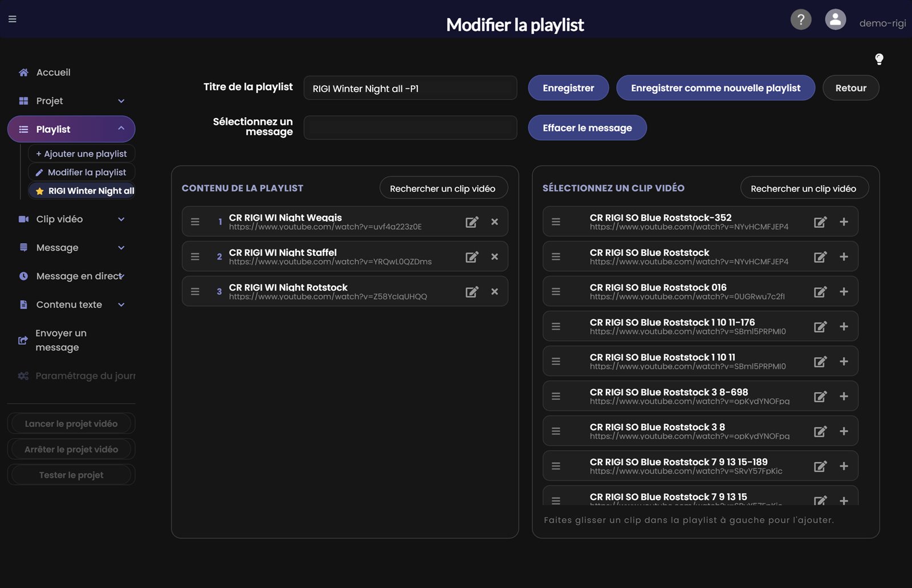The height and width of the screenshot is (588, 912).
Task: Click the user avatar icon
Action: [836, 19]
